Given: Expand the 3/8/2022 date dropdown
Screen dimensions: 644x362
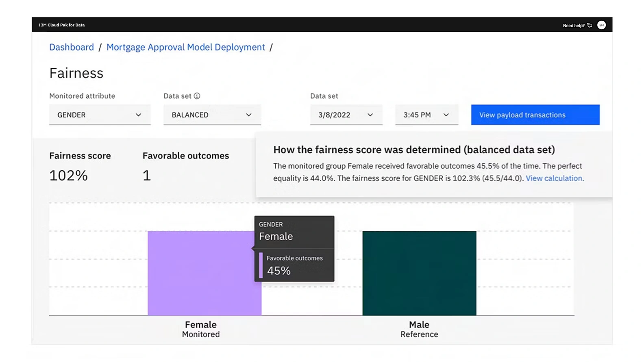Looking at the screenshot, I should pyautogui.click(x=346, y=115).
